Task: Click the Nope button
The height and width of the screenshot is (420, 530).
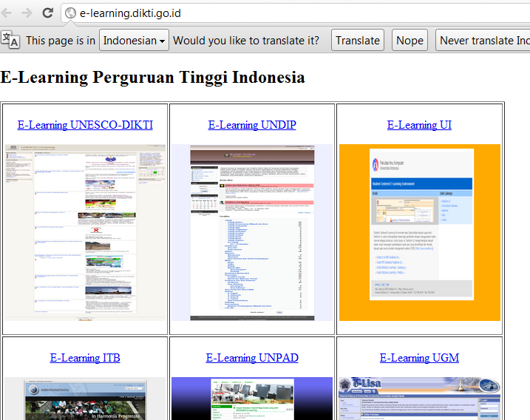Action: click(410, 40)
